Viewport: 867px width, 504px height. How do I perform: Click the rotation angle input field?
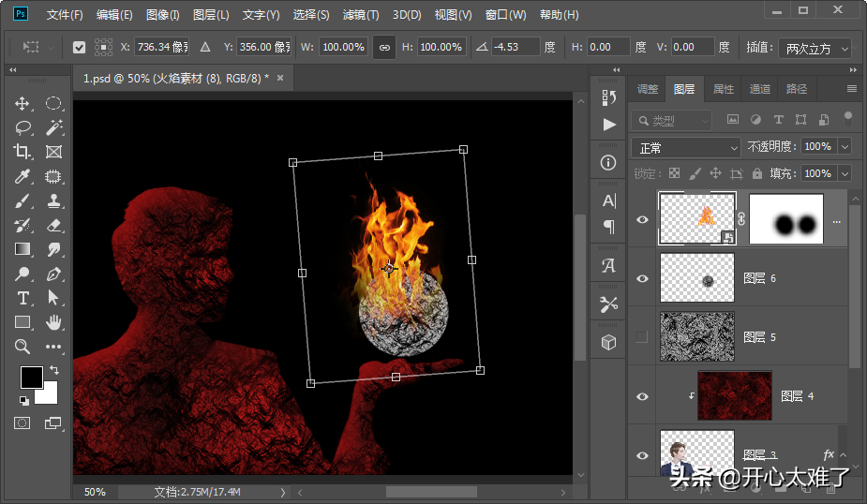[516, 47]
